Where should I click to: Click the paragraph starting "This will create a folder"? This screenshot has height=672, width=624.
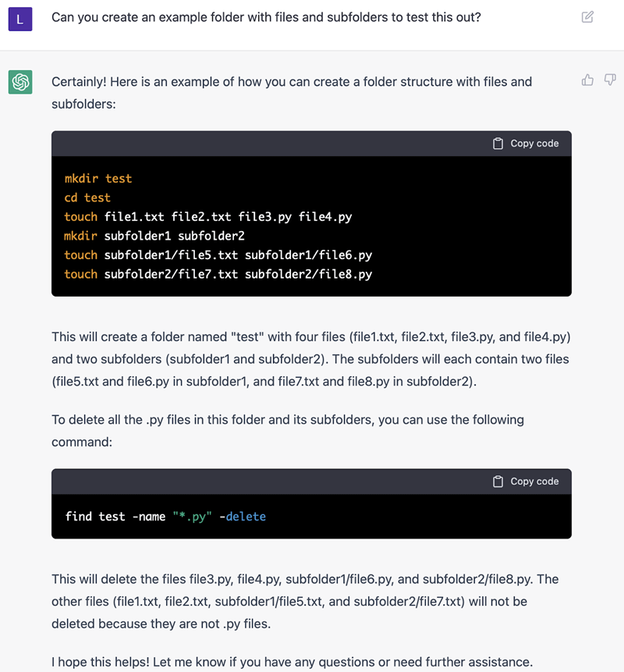pos(310,359)
